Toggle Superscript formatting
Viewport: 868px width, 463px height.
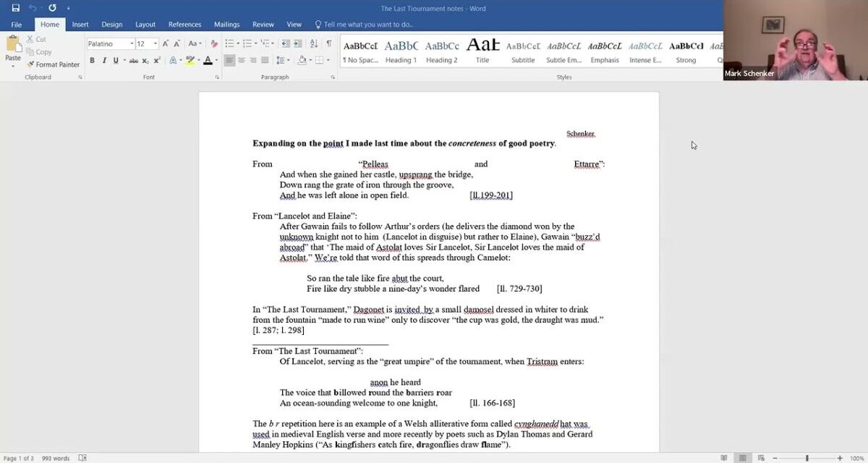[x=157, y=61]
